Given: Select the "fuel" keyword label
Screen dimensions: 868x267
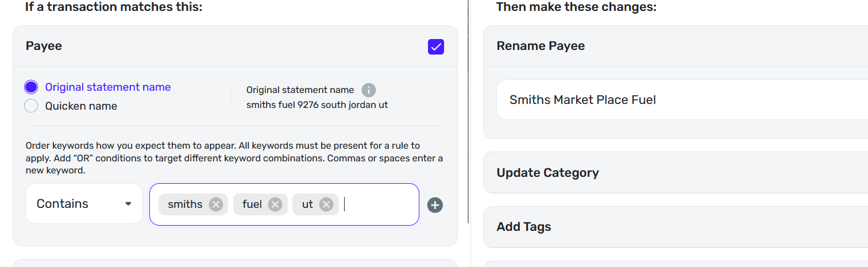Looking at the screenshot, I should [252, 204].
